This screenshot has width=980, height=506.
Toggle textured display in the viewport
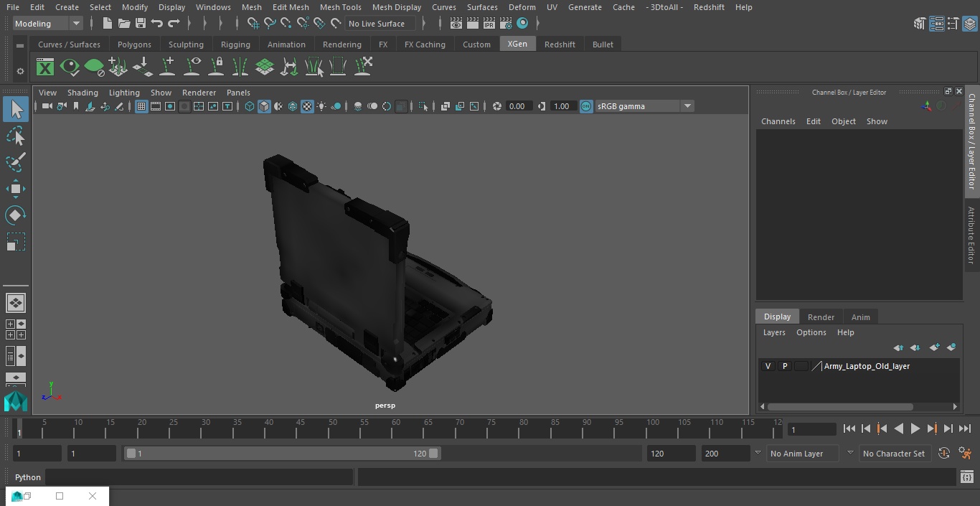tap(307, 106)
